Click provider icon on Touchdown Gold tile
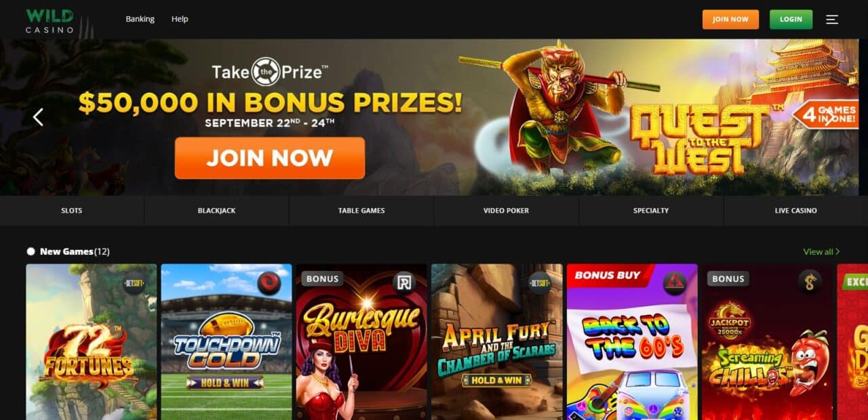868x420 pixels. coord(269,282)
